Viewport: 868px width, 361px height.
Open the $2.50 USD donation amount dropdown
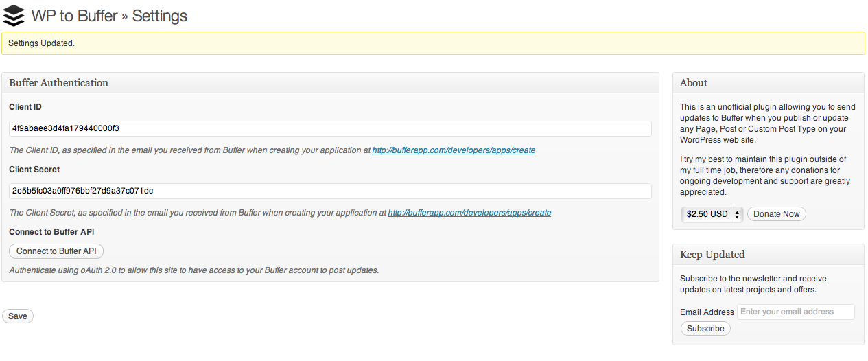pyautogui.click(x=712, y=214)
